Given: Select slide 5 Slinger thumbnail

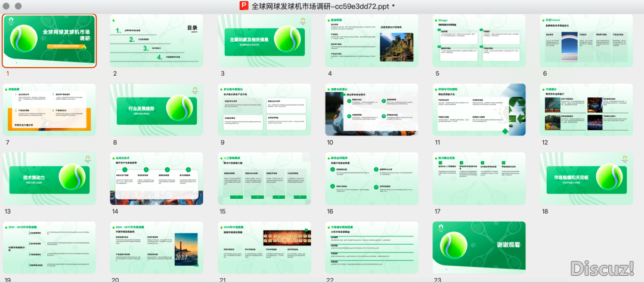Looking at the screenshot, I should tap(479, 41).
